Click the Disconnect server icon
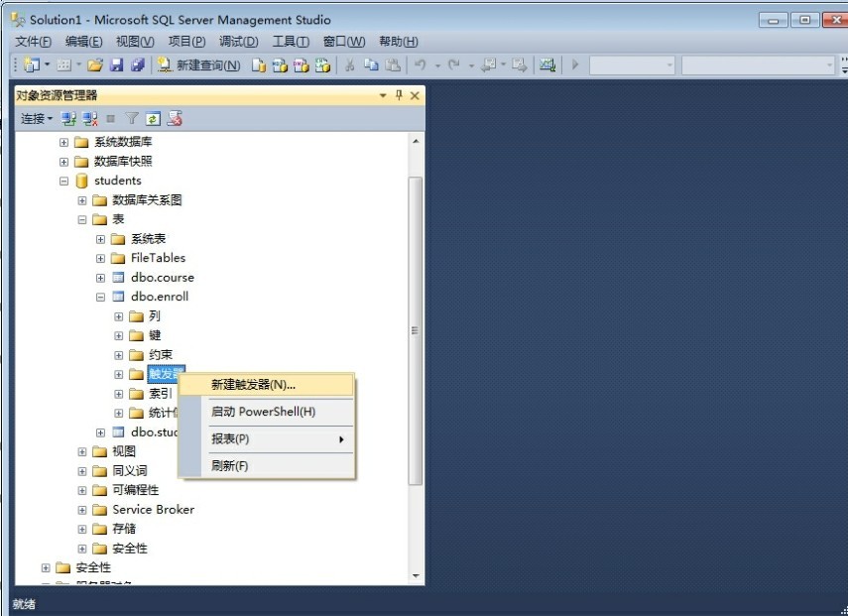 [x=90, y=118]
